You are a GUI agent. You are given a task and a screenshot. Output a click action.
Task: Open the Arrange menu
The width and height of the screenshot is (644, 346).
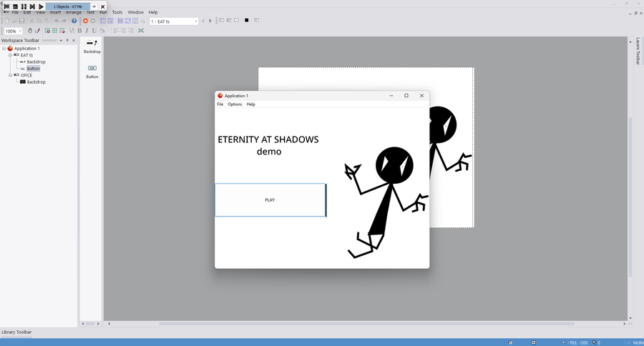tap(74, 12)
